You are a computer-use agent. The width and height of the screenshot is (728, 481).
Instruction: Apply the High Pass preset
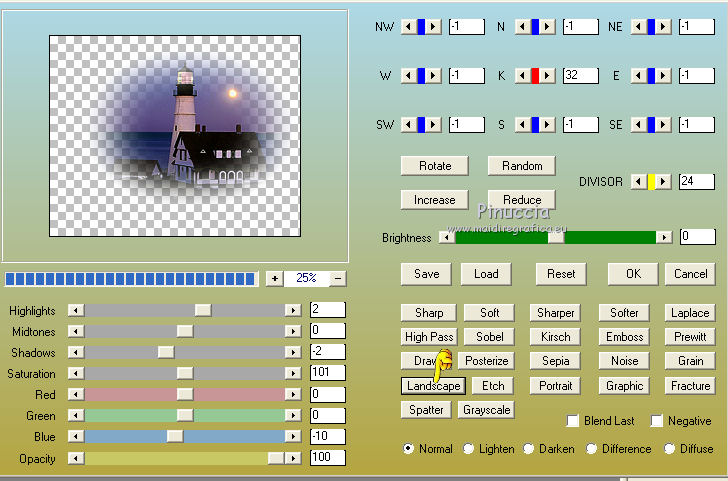coord(429,337)
